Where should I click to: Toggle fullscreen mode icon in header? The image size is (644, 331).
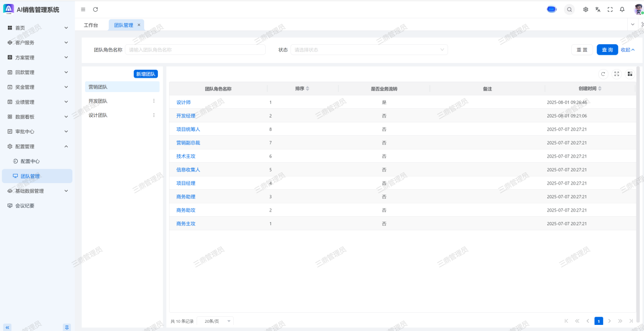pyautogui.click(x=610, y=10)
